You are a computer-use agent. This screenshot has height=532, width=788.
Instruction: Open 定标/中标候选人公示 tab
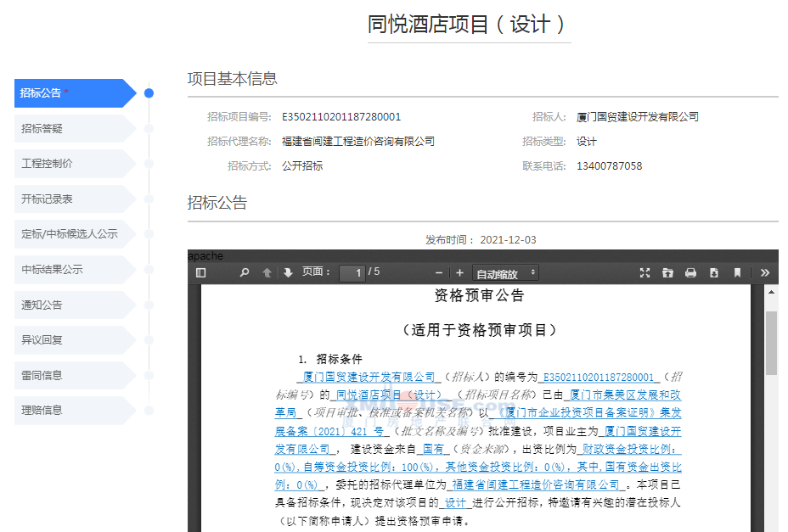(76, 233)
